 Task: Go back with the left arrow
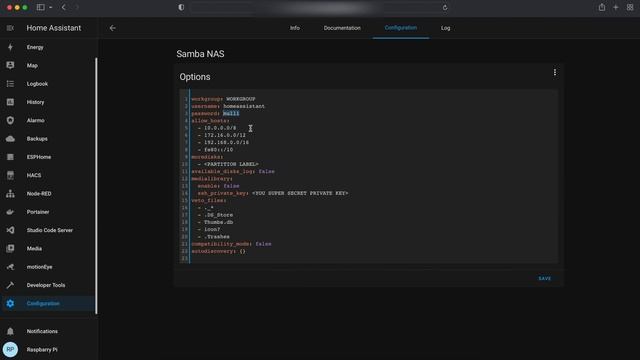click(113, 28)
